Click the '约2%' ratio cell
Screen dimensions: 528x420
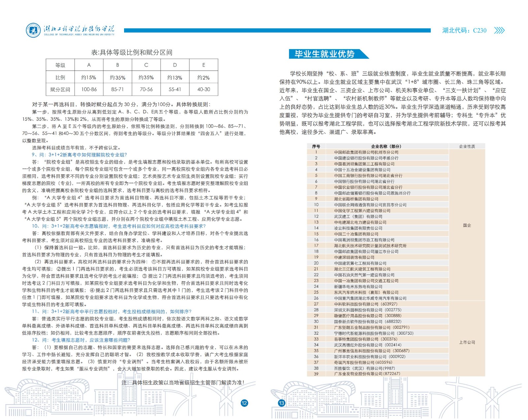(x=204, y=77)
